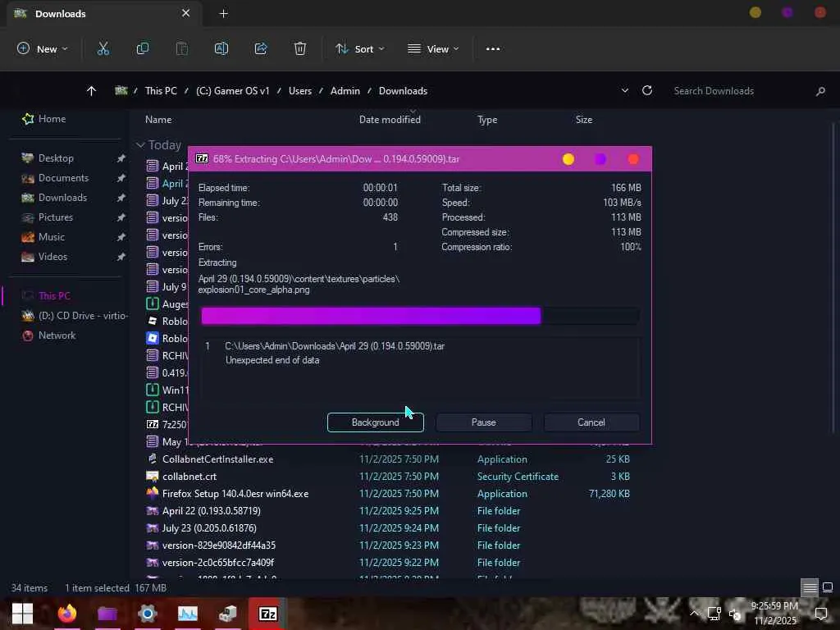Show hidden tray icons chevron
This screenshot has width=840, height=630.
[694, 614]
